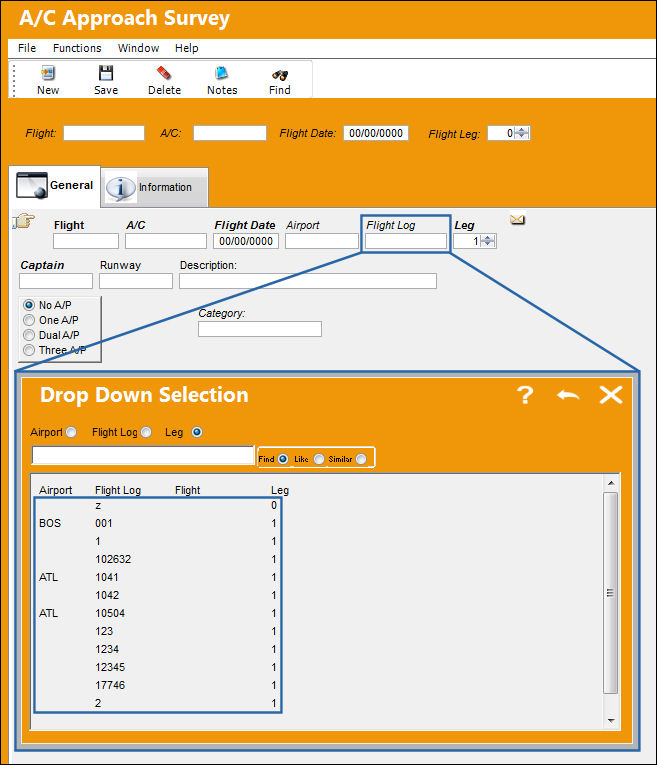Select the Flight Log radio button
Viewport: 657px width, 765px height.
tap(146, 432)
